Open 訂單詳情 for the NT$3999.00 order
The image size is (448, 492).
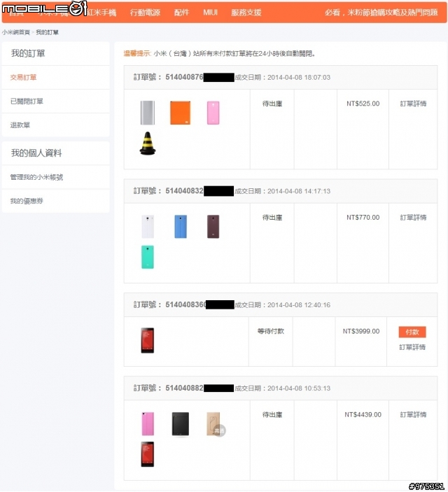412,347
